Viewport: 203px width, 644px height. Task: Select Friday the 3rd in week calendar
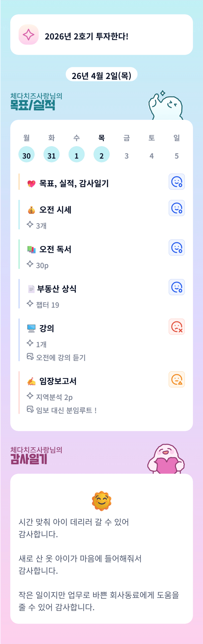pyautogui.click(x=126, y=156)
